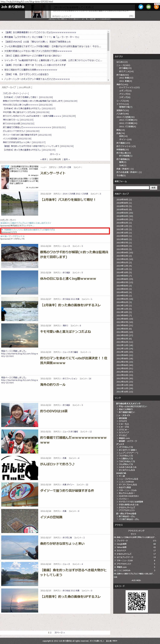Select the 2012年03月 (33) monthly archive
This screenshot has height=644, width=160.
[x=125, y=375]
